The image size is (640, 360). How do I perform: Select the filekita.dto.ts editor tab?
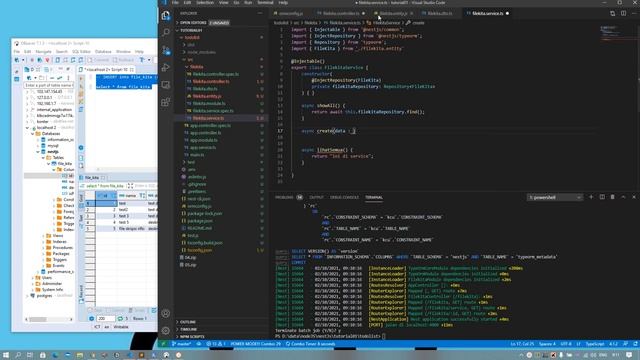tap(440, 13)
